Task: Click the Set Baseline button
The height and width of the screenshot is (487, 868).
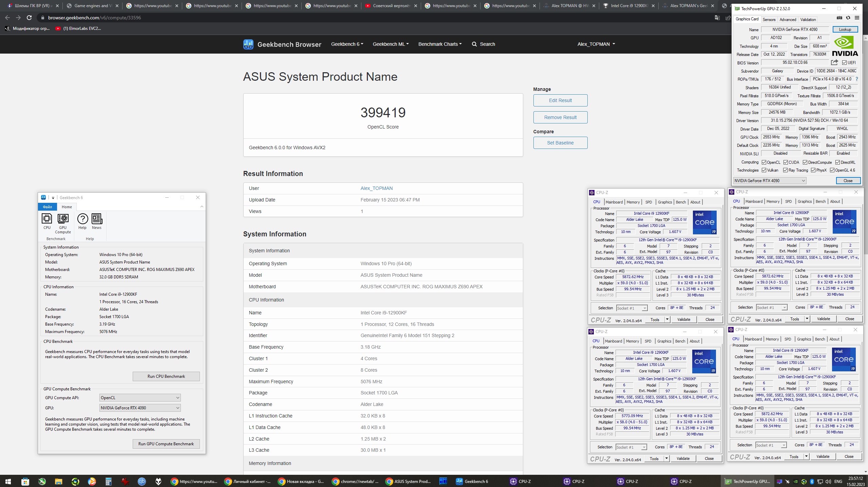Action: tap(560, 143)
